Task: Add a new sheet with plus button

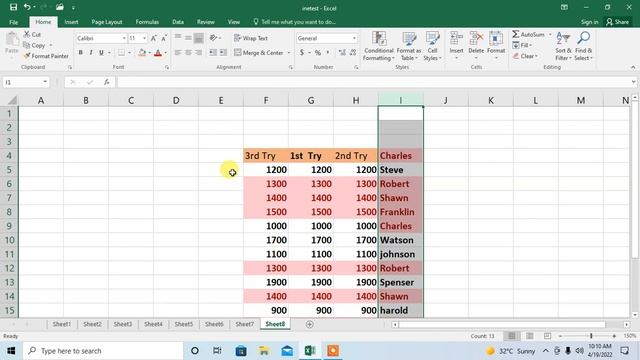Action: tap(309, 324)
